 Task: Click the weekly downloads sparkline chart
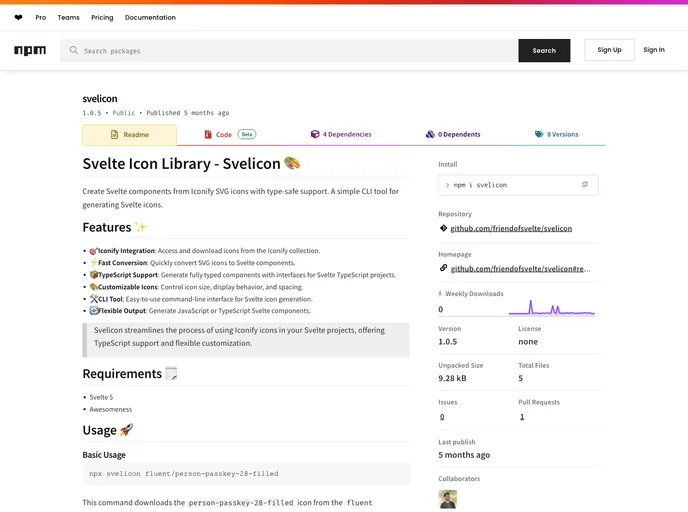552,308
